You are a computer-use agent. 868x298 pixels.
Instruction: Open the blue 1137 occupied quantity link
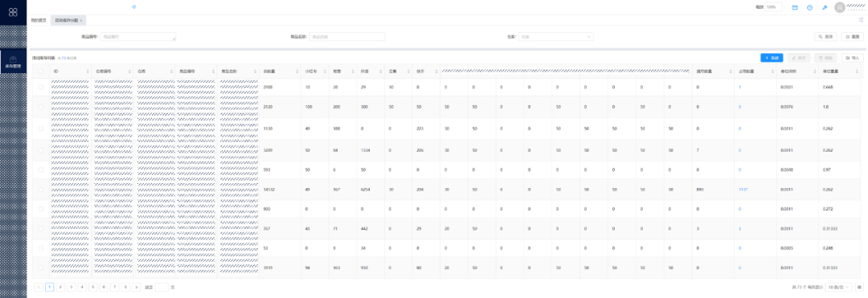tap(743, 189)
